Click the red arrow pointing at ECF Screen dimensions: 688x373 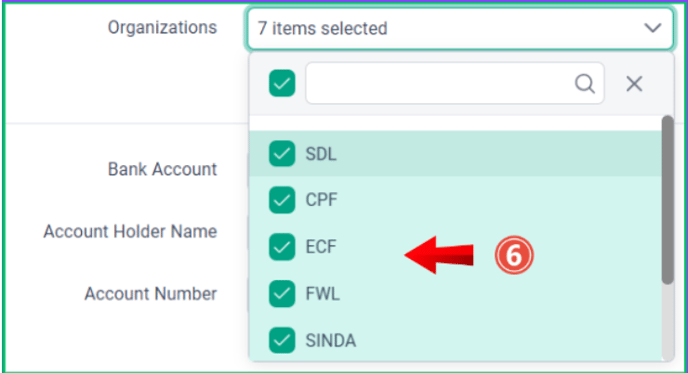click(439, 255)
